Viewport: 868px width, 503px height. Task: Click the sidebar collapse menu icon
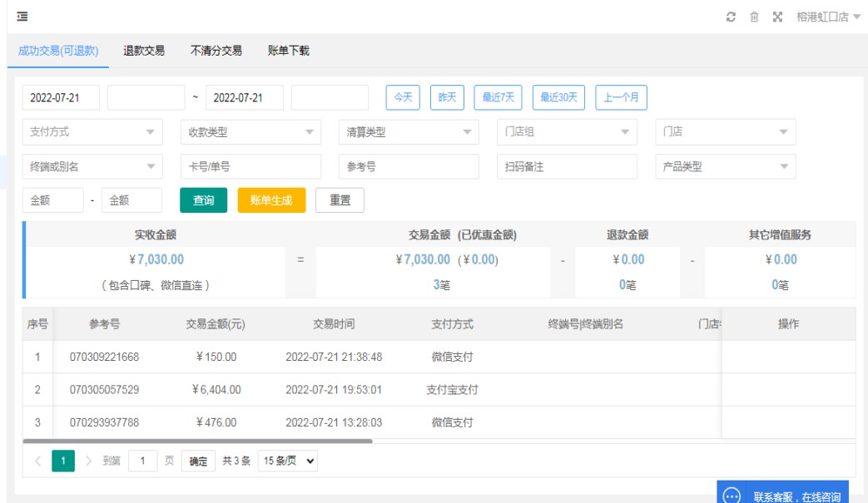click(x=22, y=17)
